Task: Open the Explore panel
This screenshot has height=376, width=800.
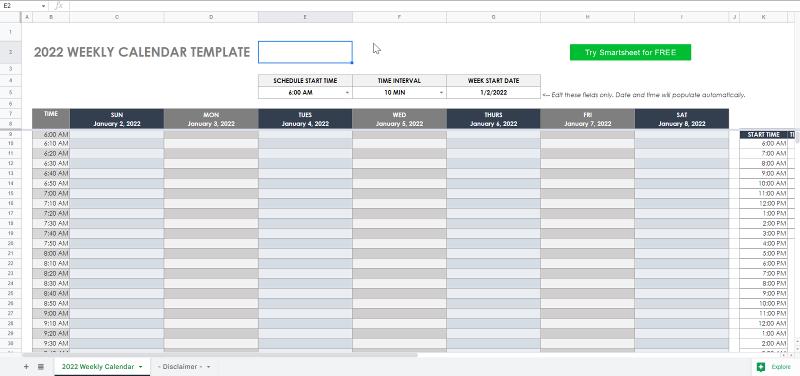Action: pos(774,367)
